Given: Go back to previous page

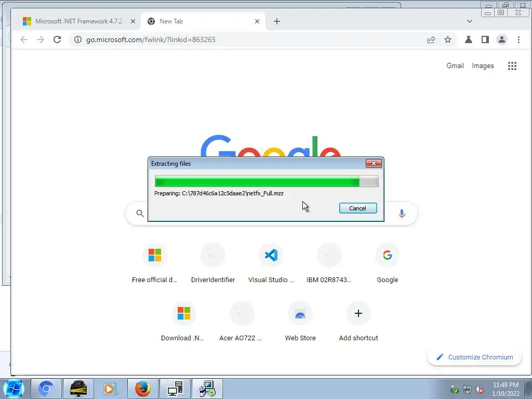Looking at the screenshot, I should coord(24,39).
